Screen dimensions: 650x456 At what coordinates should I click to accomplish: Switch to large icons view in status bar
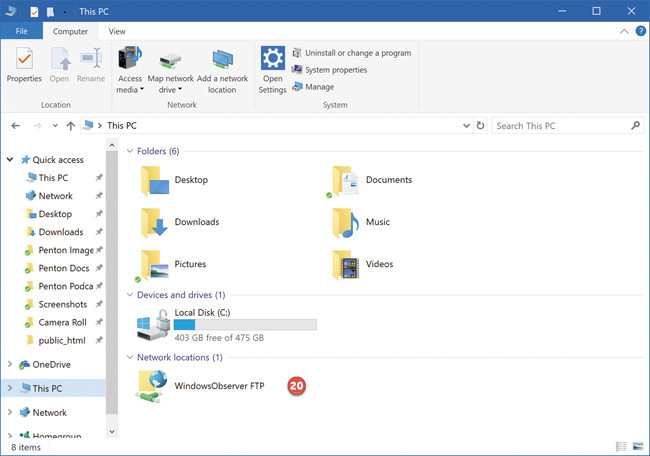(637, 445)
